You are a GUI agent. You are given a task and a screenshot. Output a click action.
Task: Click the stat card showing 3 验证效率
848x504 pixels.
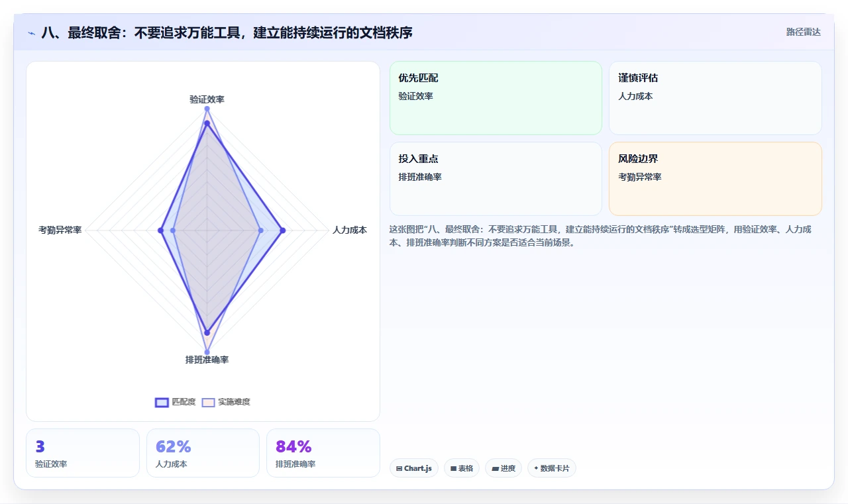click(83, 453)
